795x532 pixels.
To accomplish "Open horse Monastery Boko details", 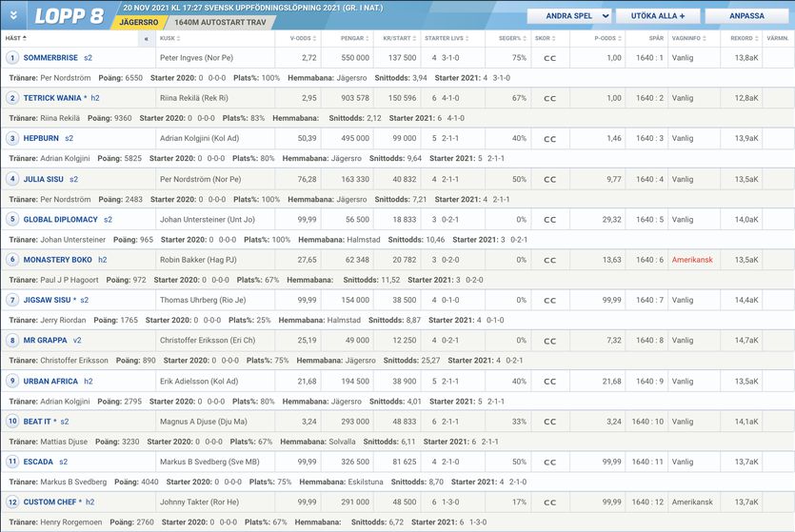I will (x=58, y=260).
